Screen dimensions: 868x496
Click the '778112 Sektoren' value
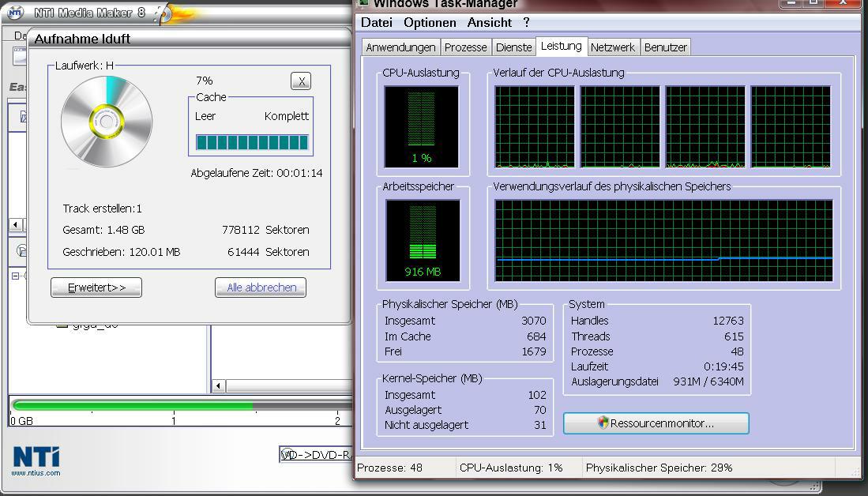pos(265,230)
